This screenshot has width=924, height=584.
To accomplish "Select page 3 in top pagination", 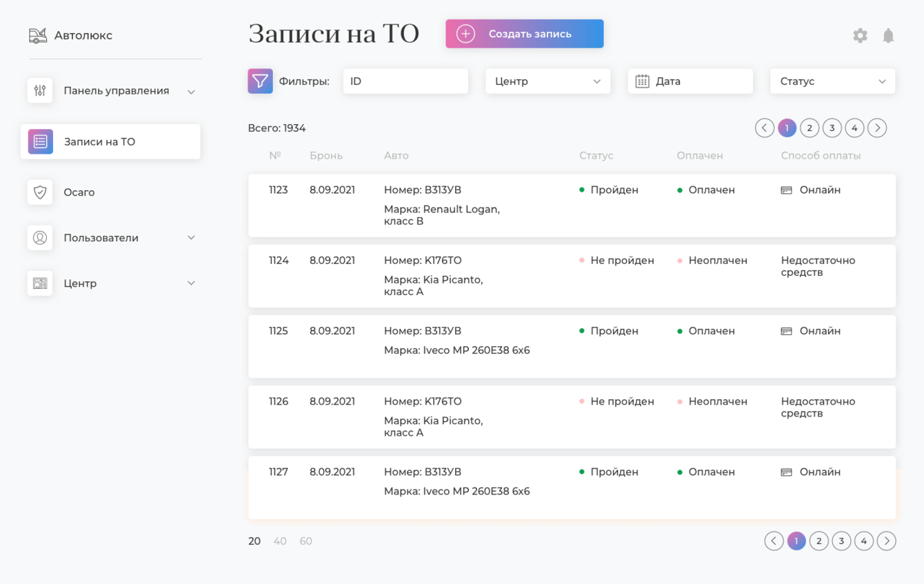I will (832, 128).
